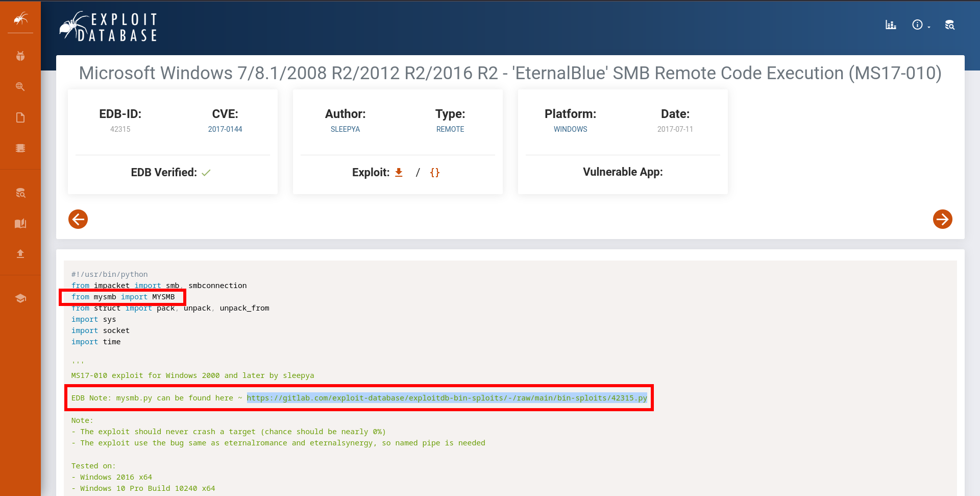Screen dimensions: 980x496
Task: Click 'Windows 10 Pro Build 10240 x64' line
Action: (143, 488)
